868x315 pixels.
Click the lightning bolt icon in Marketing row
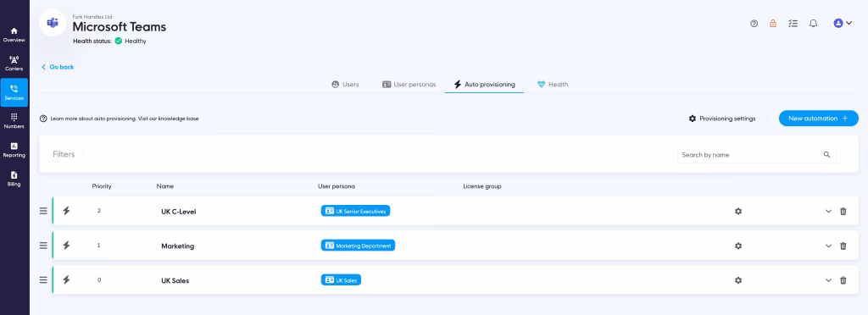[66, 246]
